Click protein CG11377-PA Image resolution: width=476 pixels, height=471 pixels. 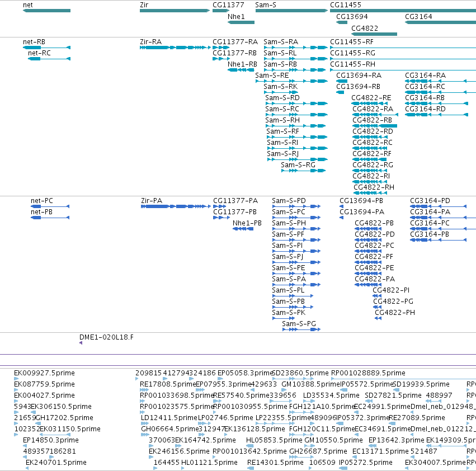[219, 206]
